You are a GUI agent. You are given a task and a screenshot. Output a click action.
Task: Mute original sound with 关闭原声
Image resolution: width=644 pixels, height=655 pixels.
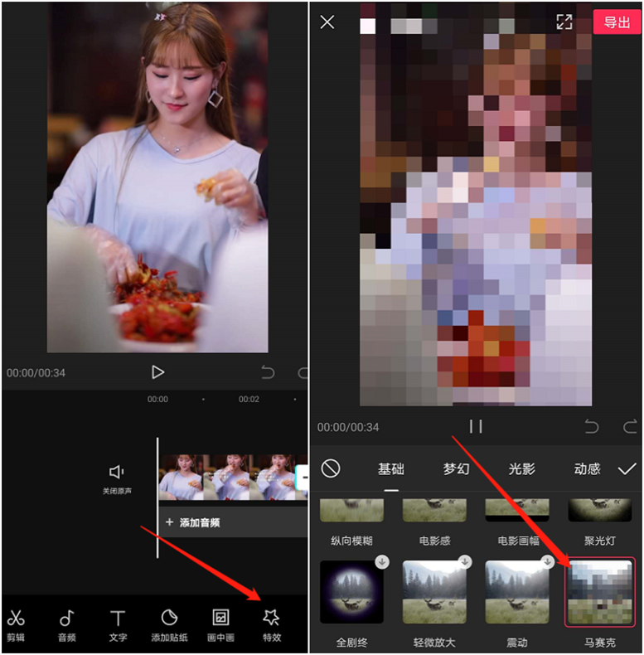(117, 479)
